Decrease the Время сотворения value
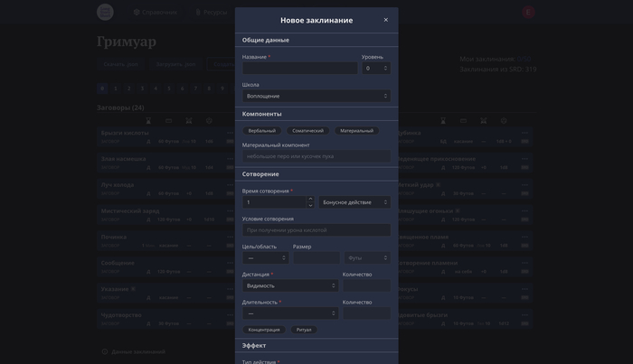 click(310, 206)
